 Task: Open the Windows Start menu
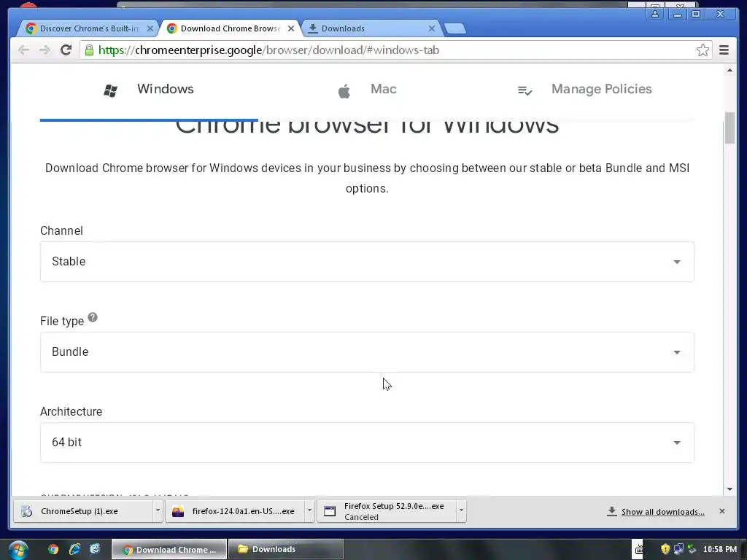(18, 550)
